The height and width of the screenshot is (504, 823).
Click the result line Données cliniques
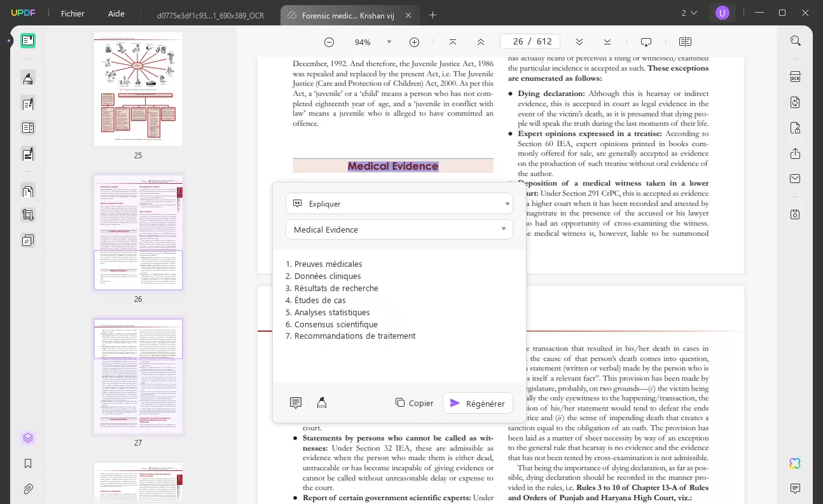(x=328, y=276)
